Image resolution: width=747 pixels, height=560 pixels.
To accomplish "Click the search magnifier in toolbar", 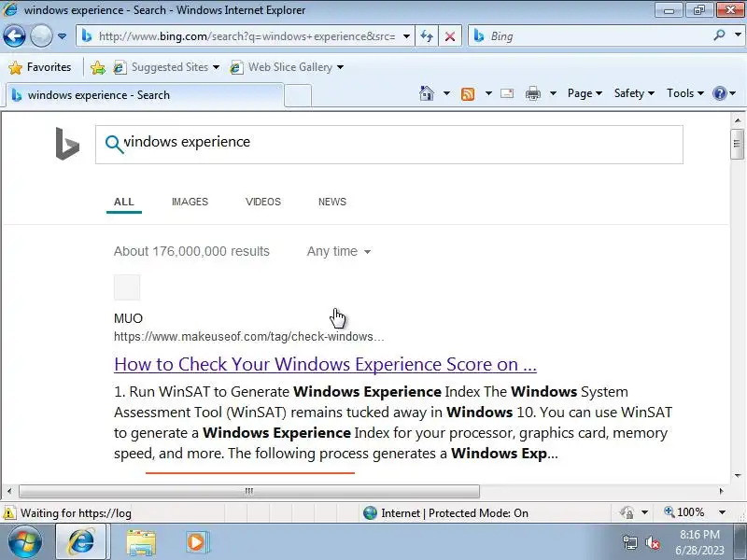I will click(719, 35).
